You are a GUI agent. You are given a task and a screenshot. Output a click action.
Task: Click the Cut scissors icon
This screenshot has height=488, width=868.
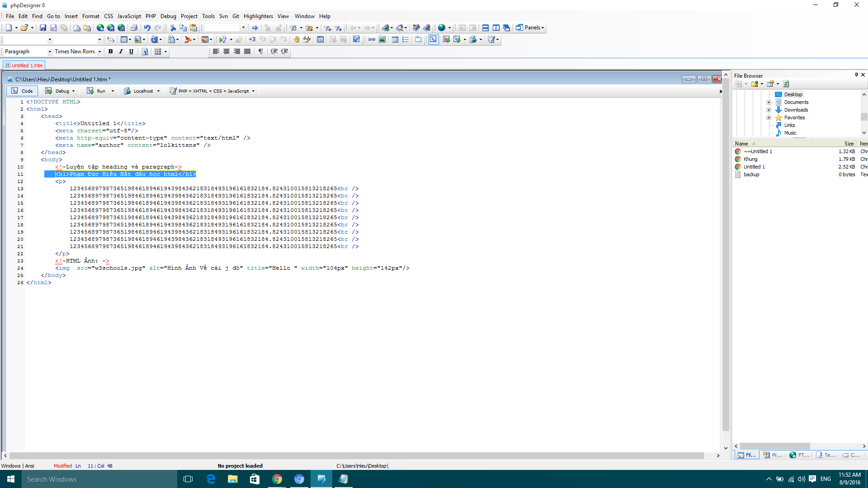pyautogui.click(x=173, y=28)
